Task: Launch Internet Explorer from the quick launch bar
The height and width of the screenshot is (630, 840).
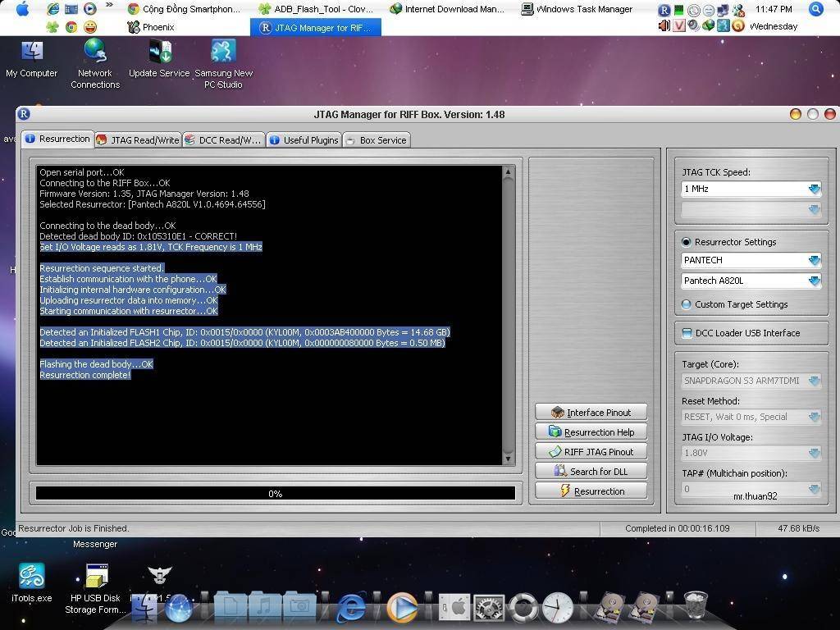Action: pyautogui.click(x=53, y=8)
